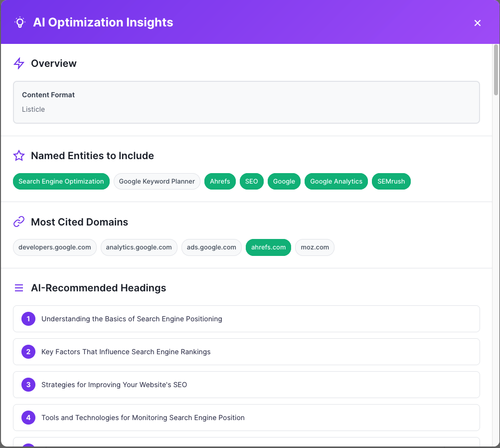
Task: Close the AI Optimization Insights dialog
Action: (x=477, y=23)
